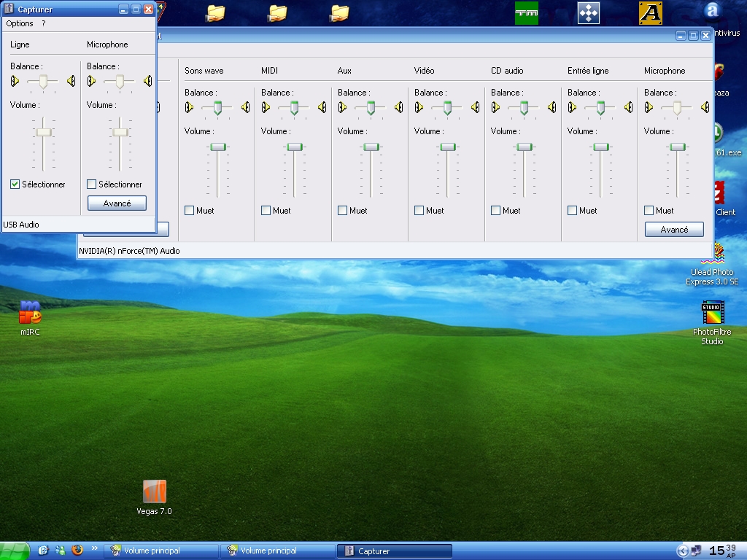The width and height of the screenshot is (747, 560).
Task: Expand hidden quick launch icons chevron
Action: coord(94,548)
